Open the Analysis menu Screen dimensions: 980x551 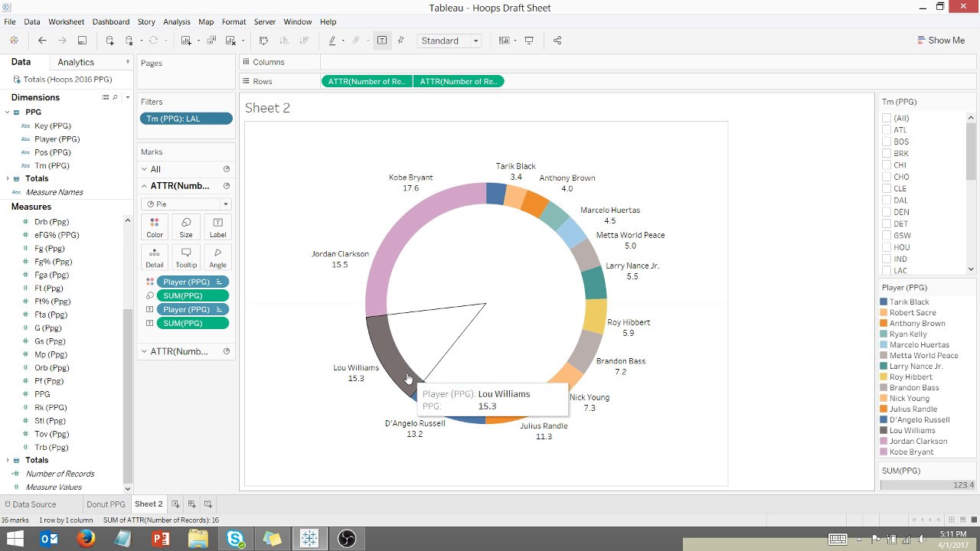[x=177, y=21]
